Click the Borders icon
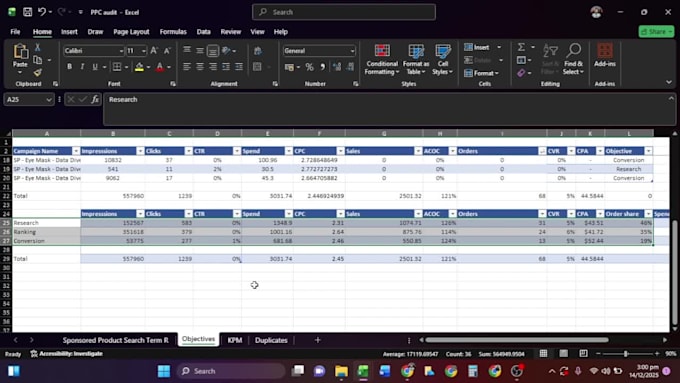The image size is (680, 383). coord(117,67)
